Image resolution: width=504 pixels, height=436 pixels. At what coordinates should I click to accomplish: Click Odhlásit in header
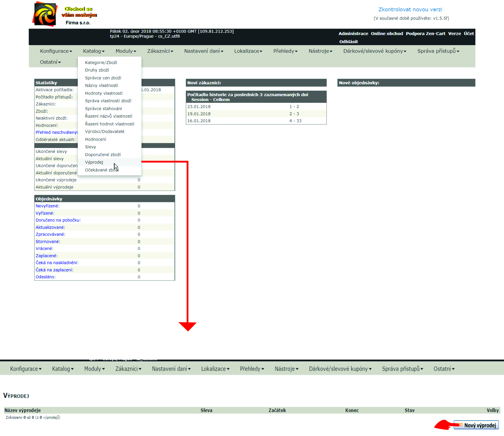coord(348,42)
